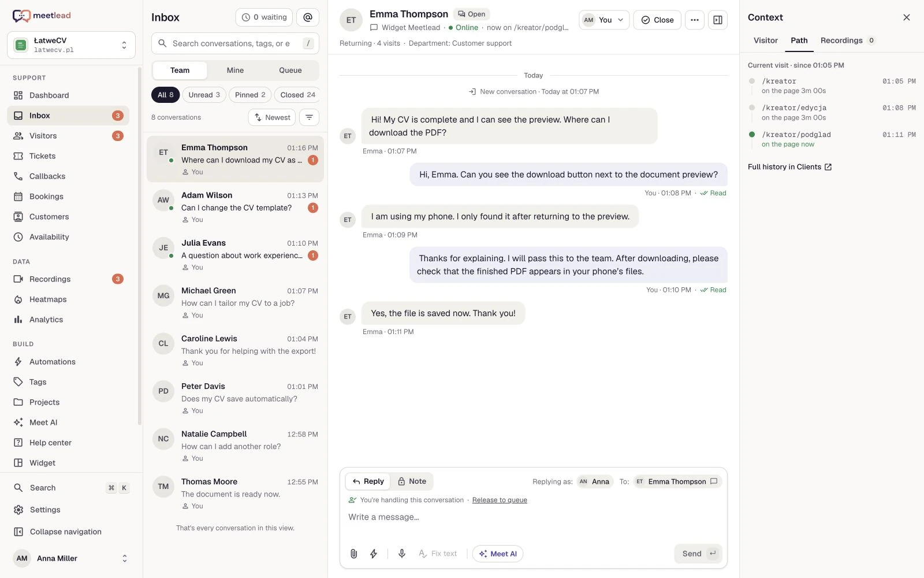Click the 0 waiting button
Screen dimensions: 924x578
(264, 17)
